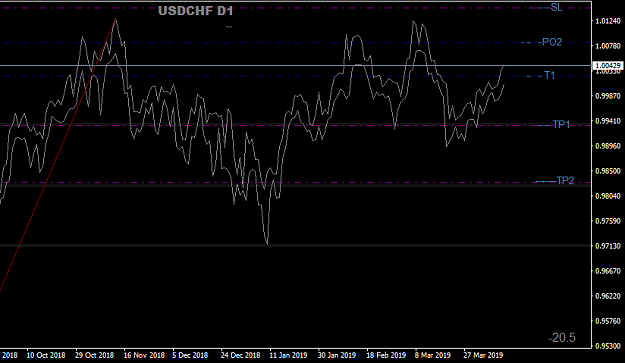Select the TP1 level label
The width and height of the screenshot is (625, 363).
click(561, 125)
